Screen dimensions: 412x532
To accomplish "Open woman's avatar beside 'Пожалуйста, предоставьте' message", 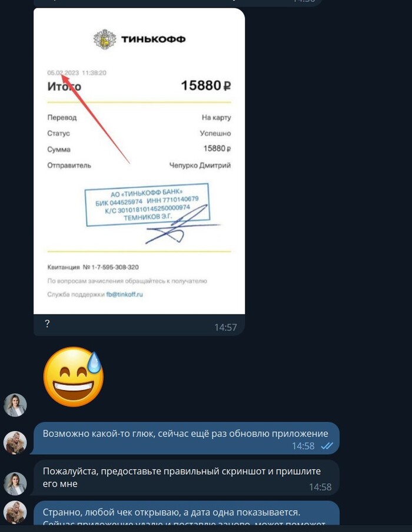I will coord(15,484).
